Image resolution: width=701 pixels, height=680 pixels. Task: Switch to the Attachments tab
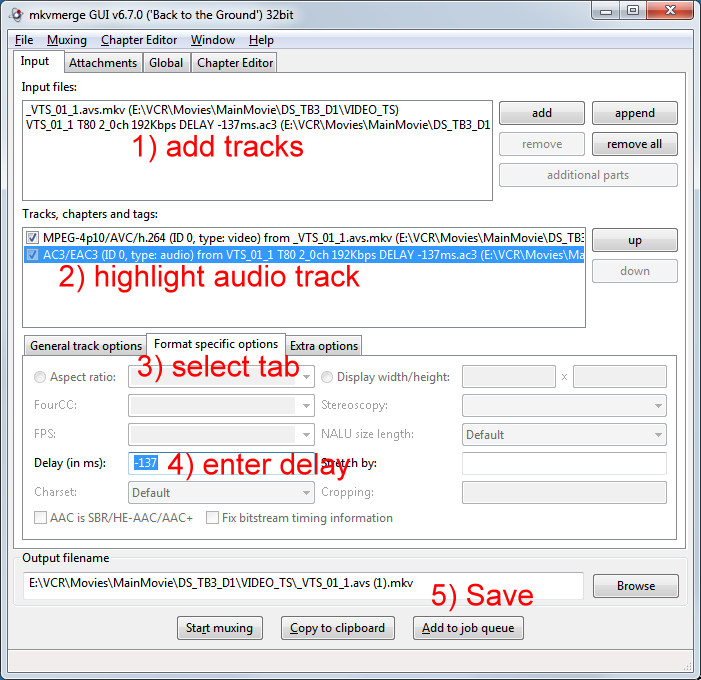(103, 63)
